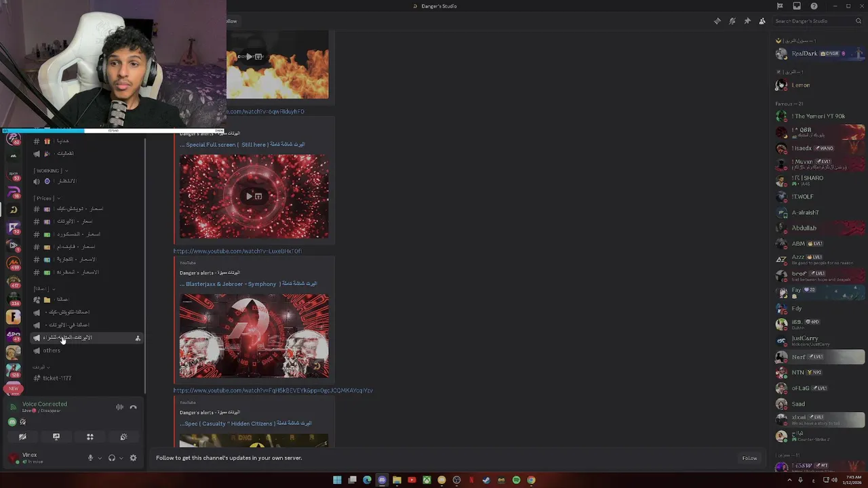Select member isaedx in member list
This screenshot has height=488, width=868.
pos(820,148)
